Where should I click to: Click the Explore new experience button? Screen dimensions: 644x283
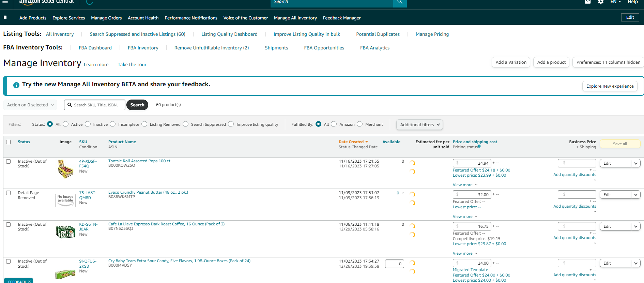610,86
